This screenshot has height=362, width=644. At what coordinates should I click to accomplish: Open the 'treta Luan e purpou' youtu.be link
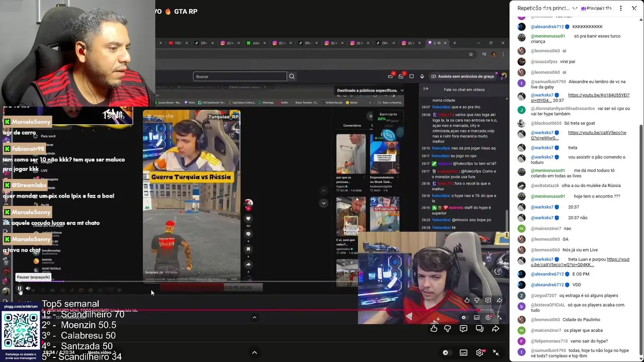(580, 262)
